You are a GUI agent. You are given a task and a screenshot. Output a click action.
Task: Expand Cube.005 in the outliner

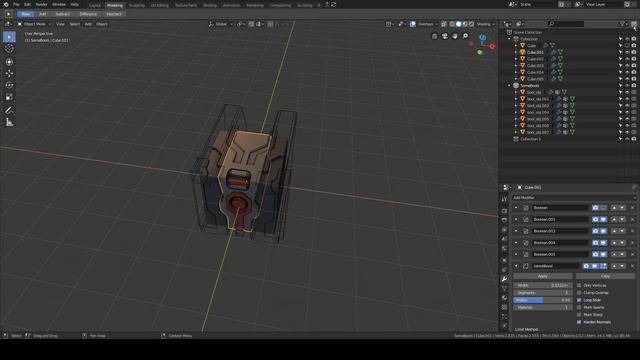[516, 79]
